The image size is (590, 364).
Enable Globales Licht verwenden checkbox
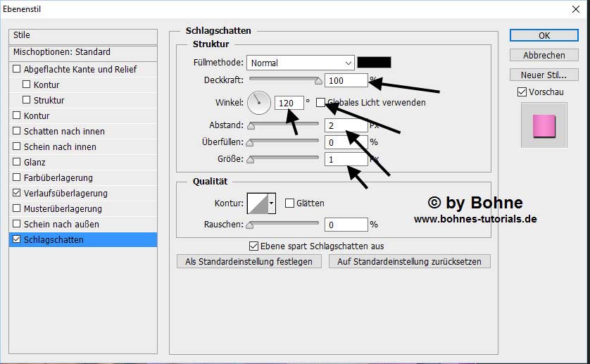click(321, 102)
